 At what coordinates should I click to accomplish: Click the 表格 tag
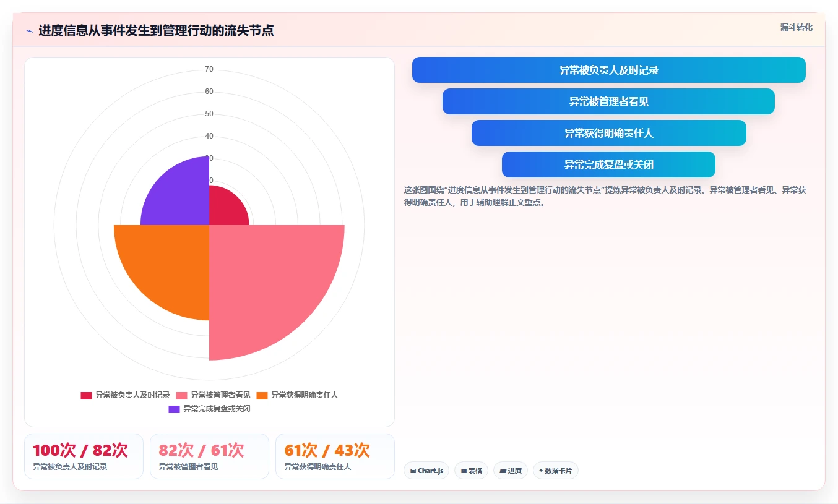point(471,471)
